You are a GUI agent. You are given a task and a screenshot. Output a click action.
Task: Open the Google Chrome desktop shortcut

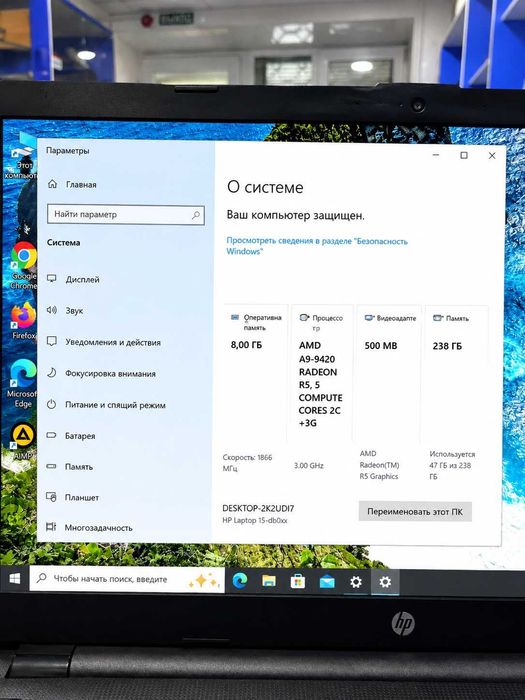coord(24,266)
